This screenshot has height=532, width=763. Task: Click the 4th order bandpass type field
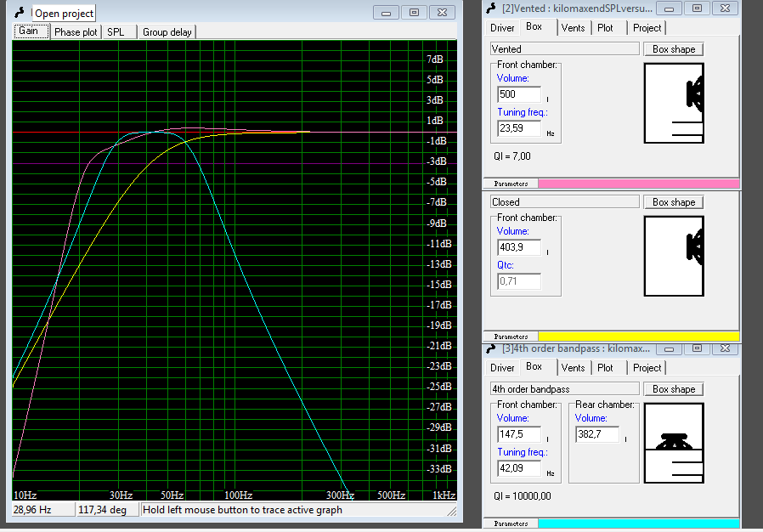pos(564,389)
